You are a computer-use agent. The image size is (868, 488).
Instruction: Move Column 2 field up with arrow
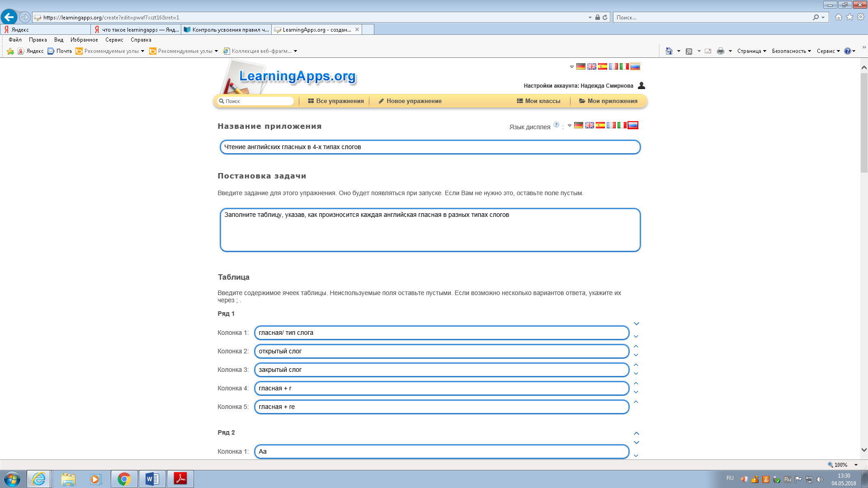(636, 347)
